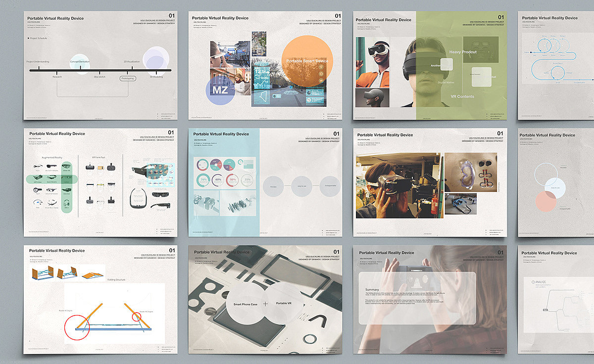Click the "VR Contents" label on green slide
594x364 pixels.
(462, 96)
